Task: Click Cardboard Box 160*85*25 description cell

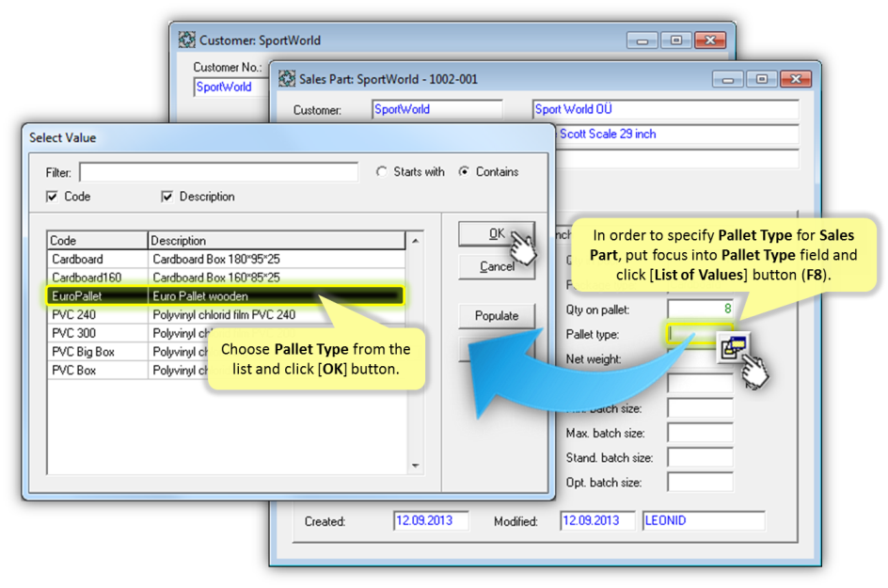Action: (x=277, y=278)
